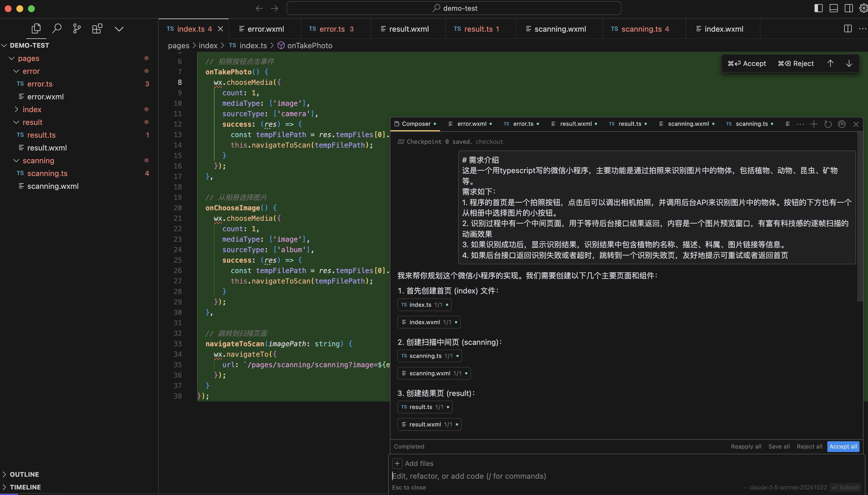Open editor more actions ellipsis

(x=862, y=28)
